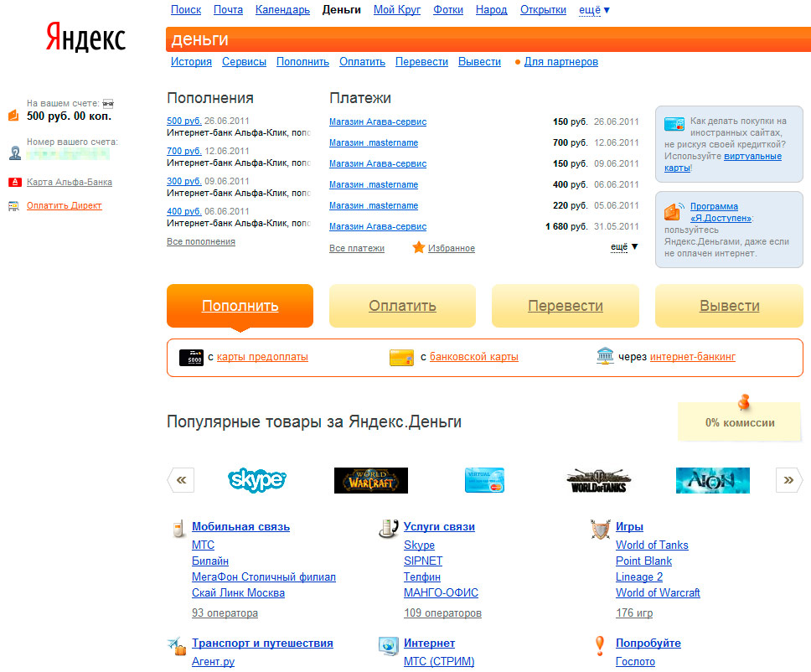Expand the top 'ещё' services dropdown
This screenshot has width=811, height=672.
(x=594, y=10)
